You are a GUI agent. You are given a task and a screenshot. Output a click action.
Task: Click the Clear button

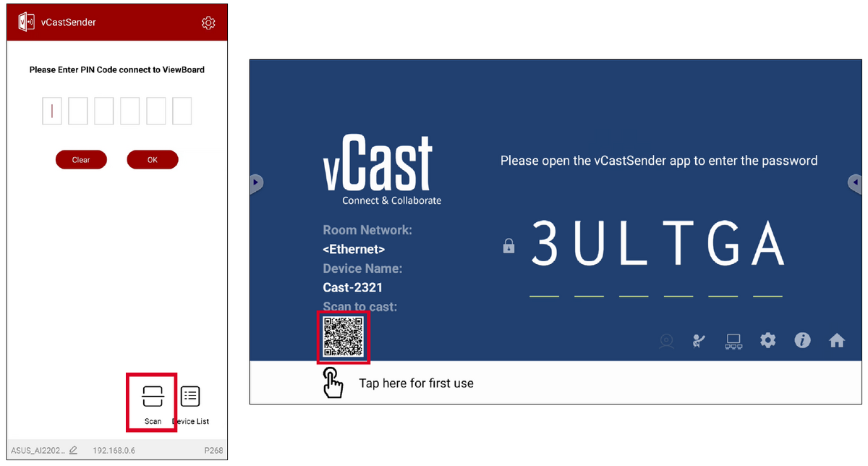pos(81,160)
